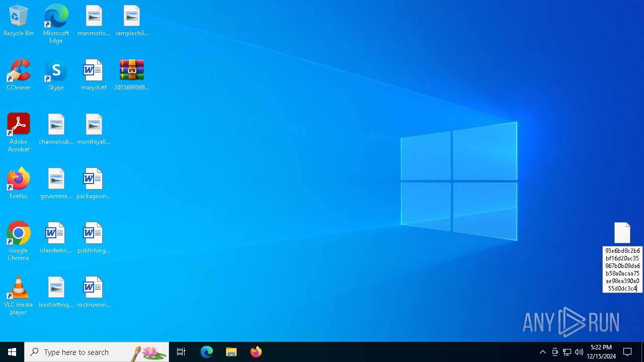644x362 pixels.
Task: Click inside the 93e6bd8c2b6... filename edit box
Action: (622, 269)
